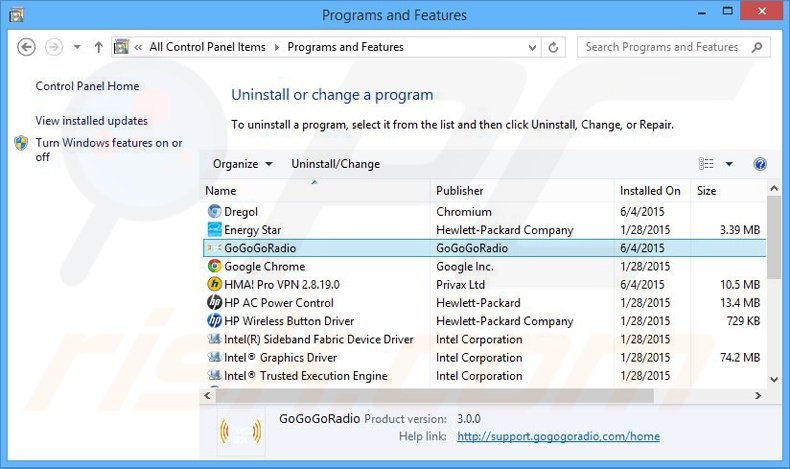Click the window title bar system icon
This screenshot has width=790, height=469.
[17, 15]
